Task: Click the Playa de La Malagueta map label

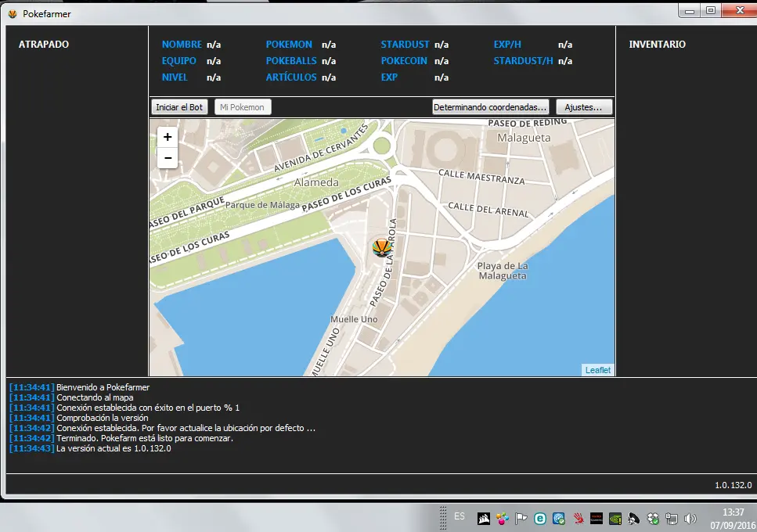Action: point(503,271)
